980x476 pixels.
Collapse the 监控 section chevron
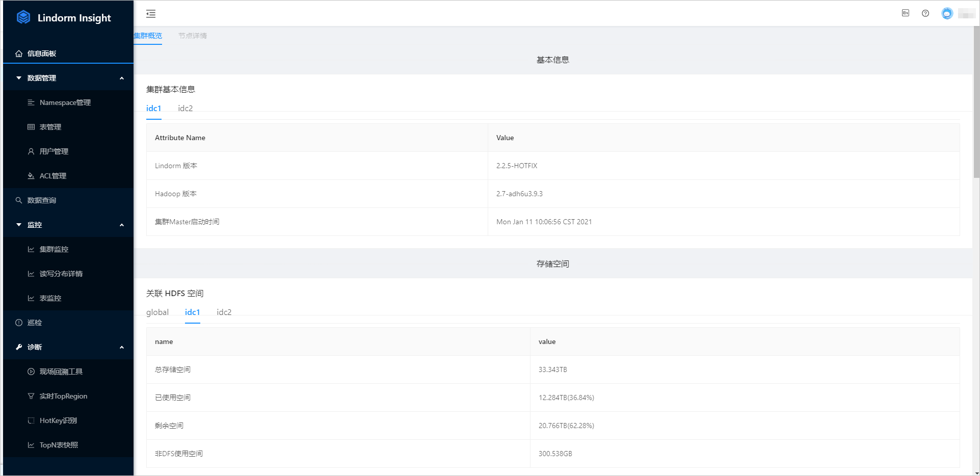[122, 225]
